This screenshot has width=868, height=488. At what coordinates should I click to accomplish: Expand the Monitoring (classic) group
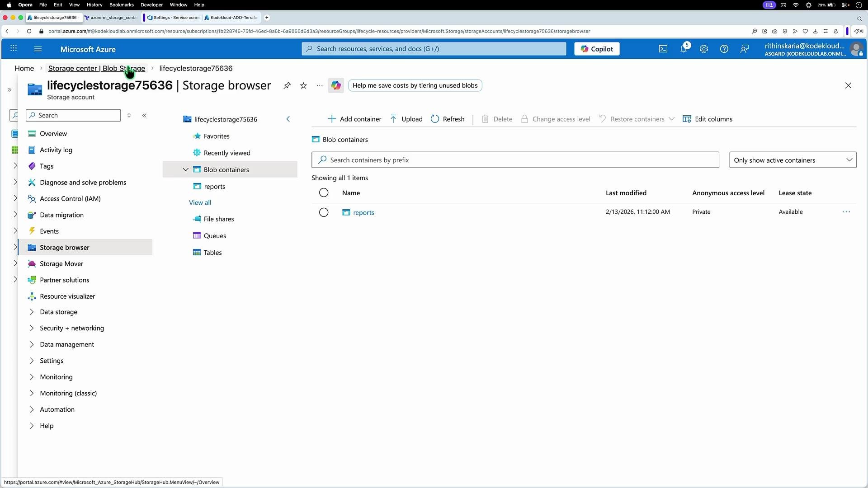68,394
